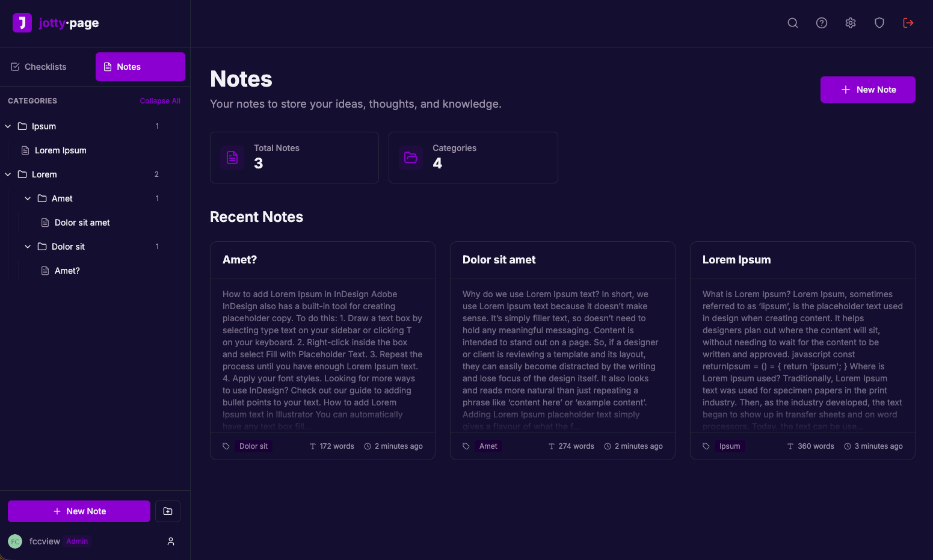Screen dimensions: 933x560
Task: Select the Notes tab
Action: [x=140, y=67]
